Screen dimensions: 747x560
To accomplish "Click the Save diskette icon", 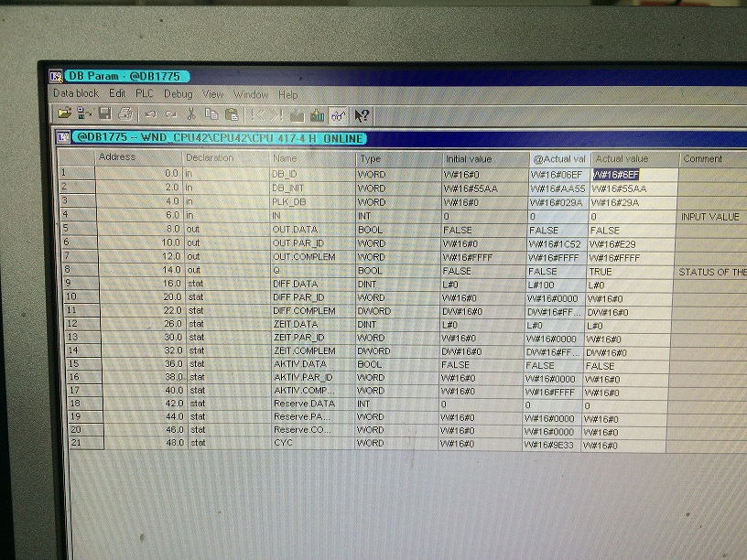I will pyautogui.click(x=104, y=113).
